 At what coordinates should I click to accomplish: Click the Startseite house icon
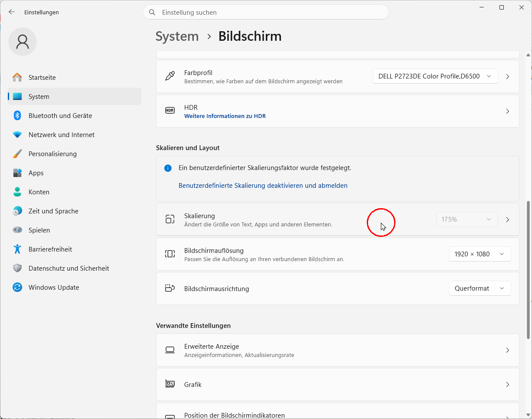17,78
